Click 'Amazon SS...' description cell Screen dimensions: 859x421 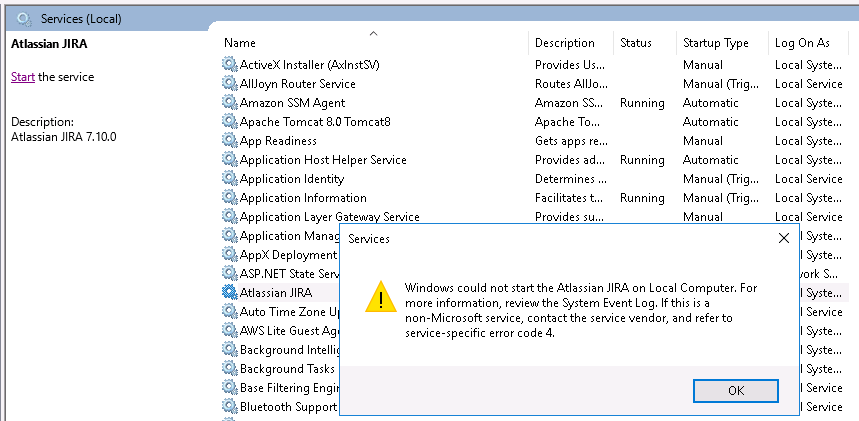[x=570, y=103]
